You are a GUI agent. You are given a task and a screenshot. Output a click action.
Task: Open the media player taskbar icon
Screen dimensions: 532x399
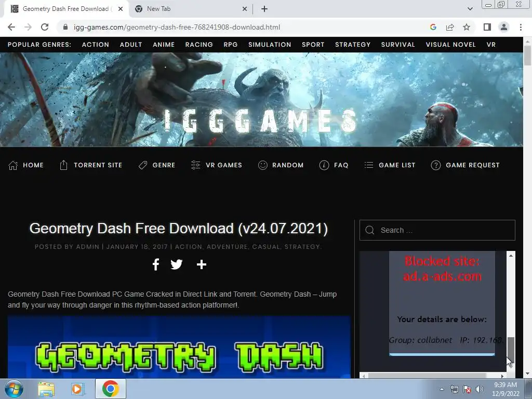tap(77, 389)
